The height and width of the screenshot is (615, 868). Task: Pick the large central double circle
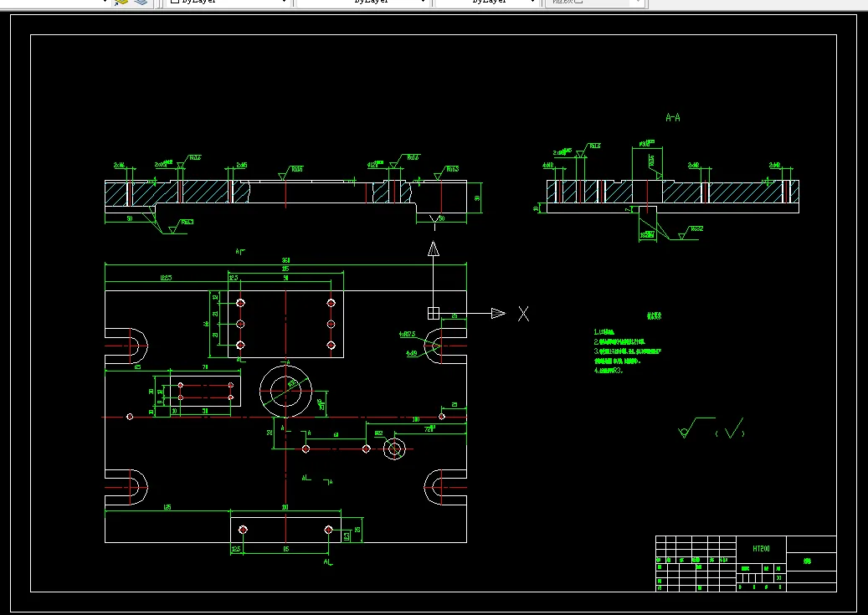(285, 391)
